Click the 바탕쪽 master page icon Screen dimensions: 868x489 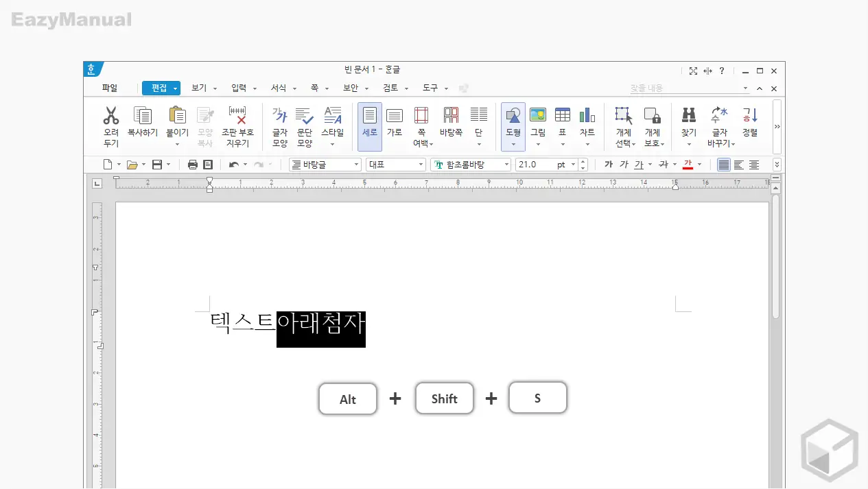451,115
